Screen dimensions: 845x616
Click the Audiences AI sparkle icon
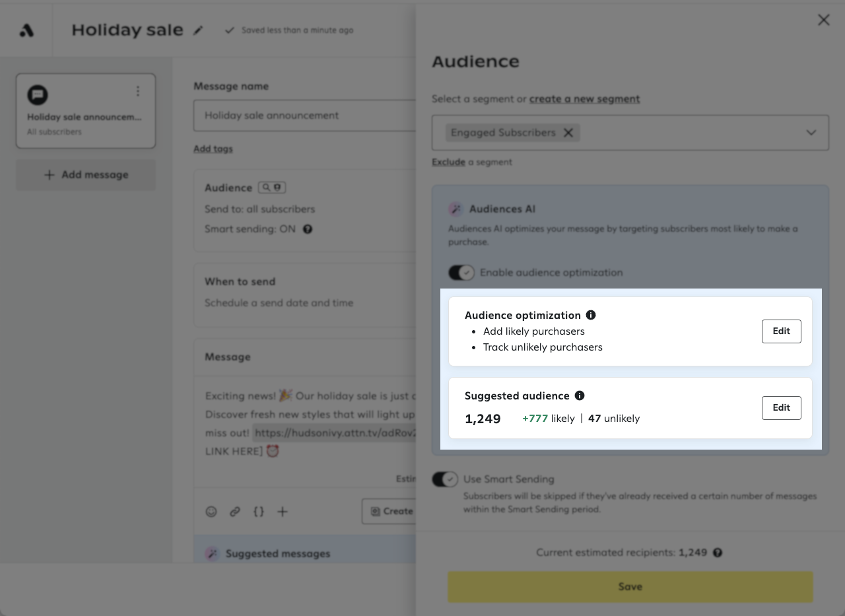click(x=456, y=209)
